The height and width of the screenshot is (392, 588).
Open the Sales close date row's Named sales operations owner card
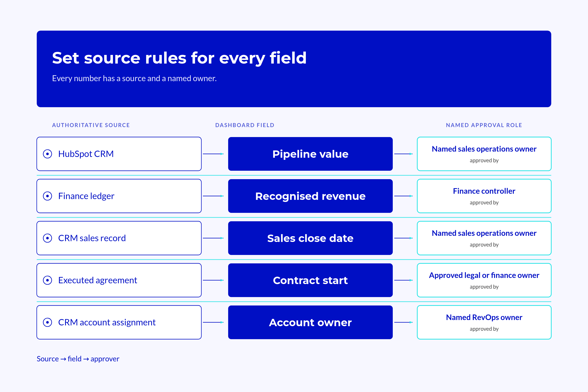[484, 238]
